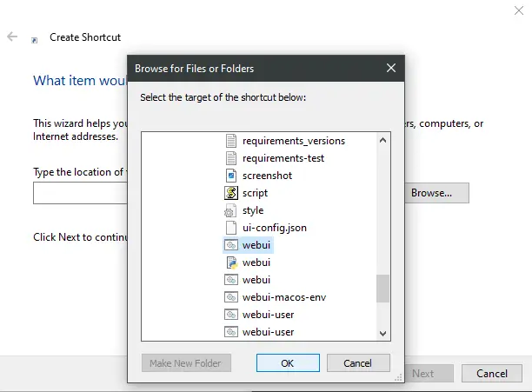Viewport: 532px width, 392px height.
Task: Close the Browse for Files or Folders dialog
Action: coord(391,67)
